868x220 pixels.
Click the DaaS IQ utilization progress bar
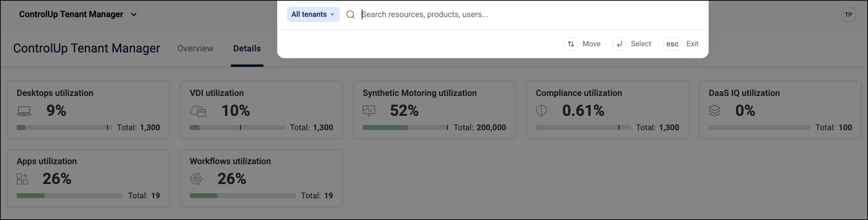[x=759, y=127]
